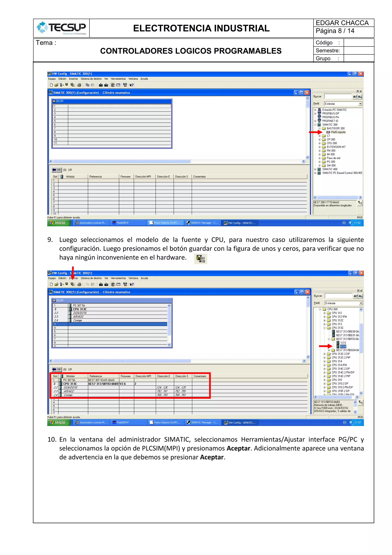Click 6ES7 307-1EA01-0AA0 reference cell

[x=103, y=380]
